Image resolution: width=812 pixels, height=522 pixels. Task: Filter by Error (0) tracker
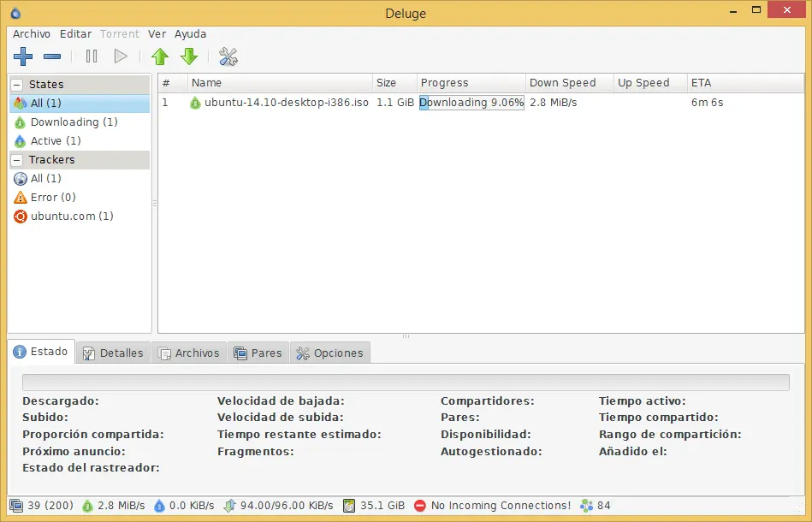(x=80, y=198)
